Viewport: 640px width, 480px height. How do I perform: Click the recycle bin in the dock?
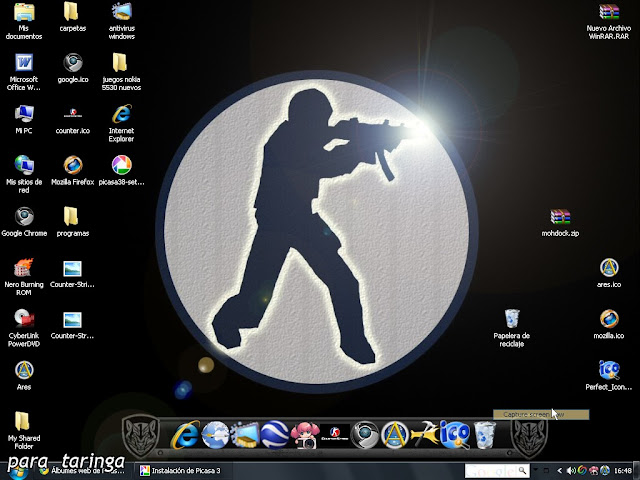pyautogui.click(x=484, y=435)
